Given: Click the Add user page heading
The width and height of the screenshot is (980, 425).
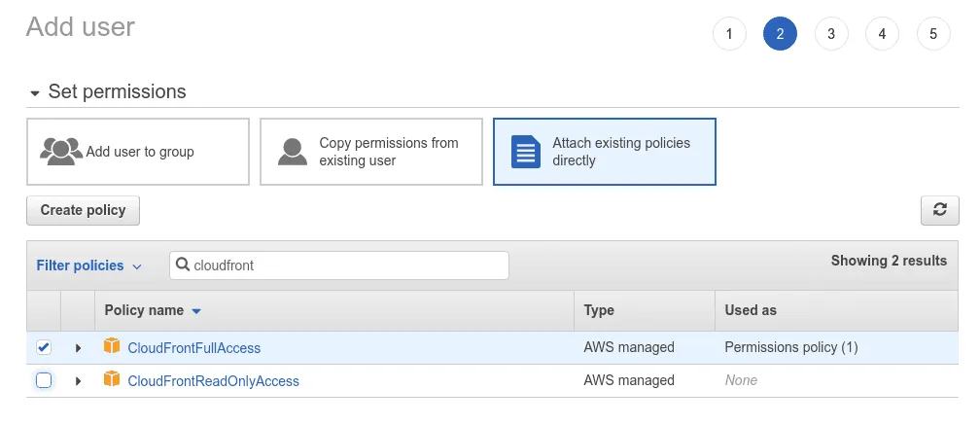Looking at the screenshot, I should (81, 27).
